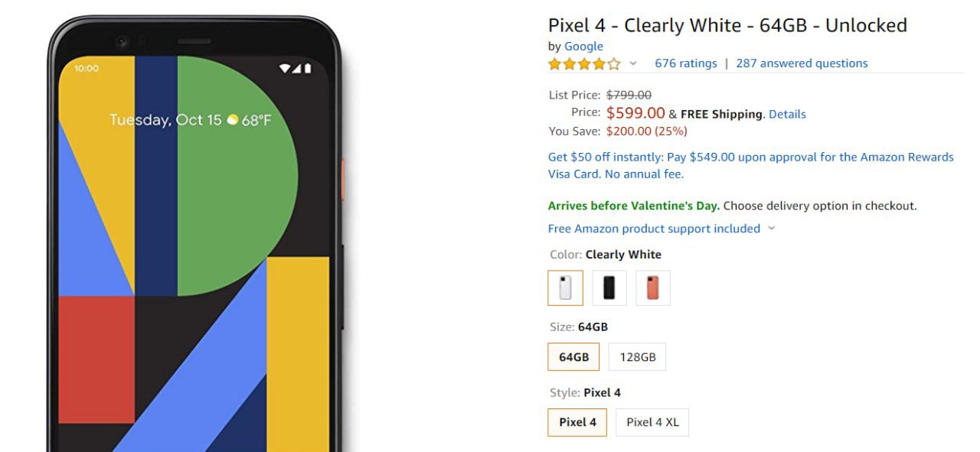The image size is (980, 452).
Task: Expand Free Amazon product support chevron
Action: (771, 229)
